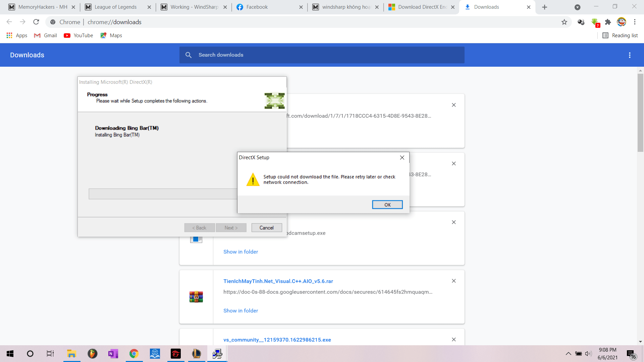Open a new Chrome tab
The width and height of the screenshot is (644, 362).
tap(545, 7)
